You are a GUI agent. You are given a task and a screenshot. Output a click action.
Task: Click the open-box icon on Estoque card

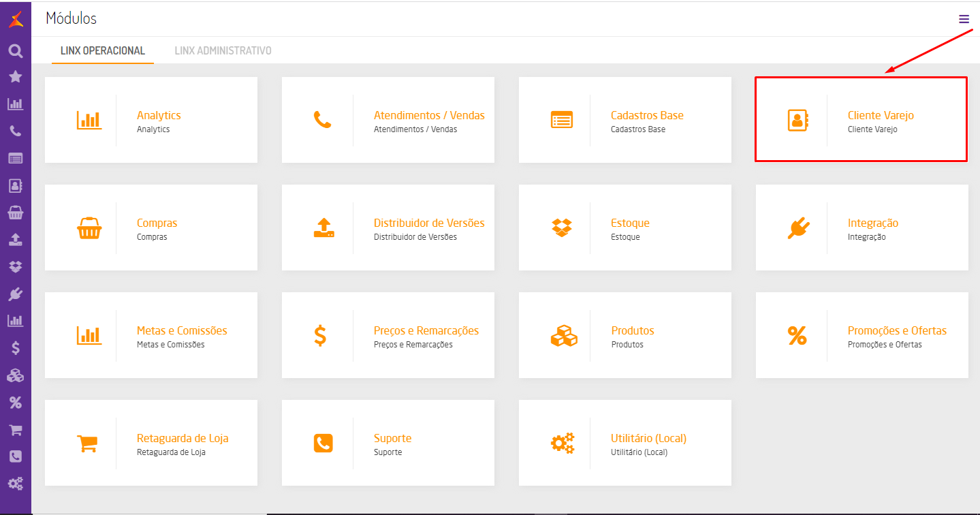tap(562, 228)
